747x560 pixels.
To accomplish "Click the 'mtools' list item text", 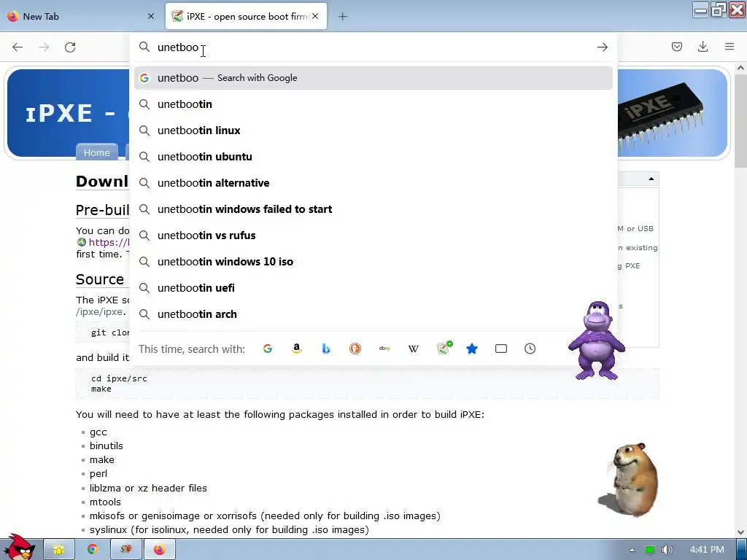I will (105, 502).
